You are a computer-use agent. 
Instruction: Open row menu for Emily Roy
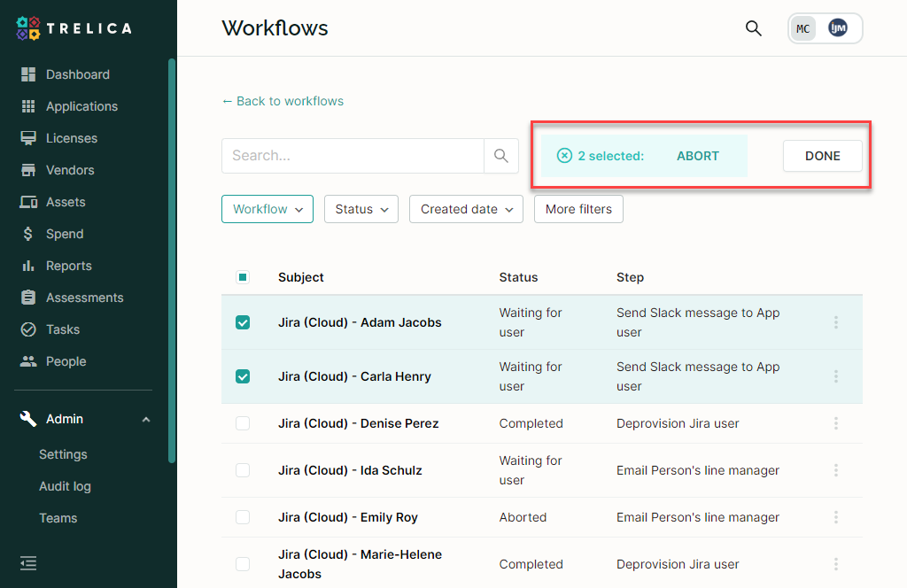click(x=836, y=517)
